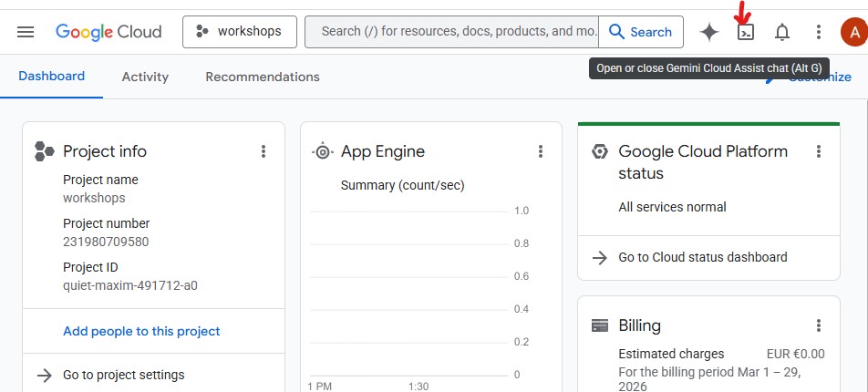
Task: Click All services normal status text
Action: (x=672, y=207)
